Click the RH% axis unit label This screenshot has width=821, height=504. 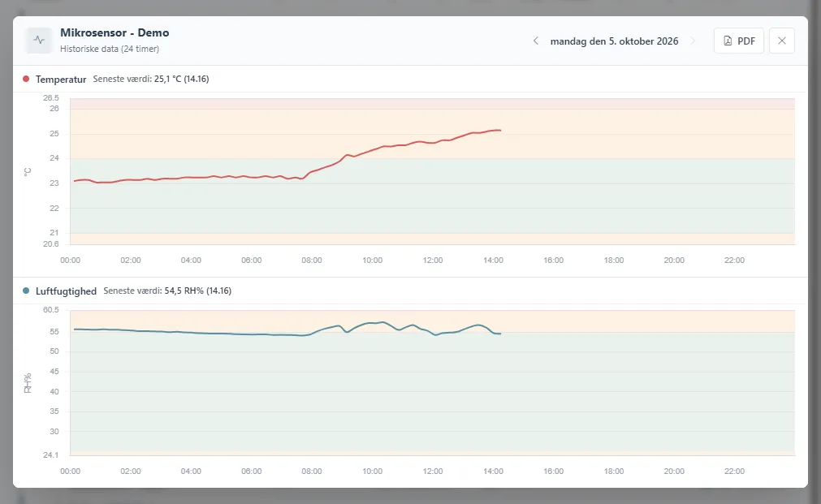coord(28,383)
